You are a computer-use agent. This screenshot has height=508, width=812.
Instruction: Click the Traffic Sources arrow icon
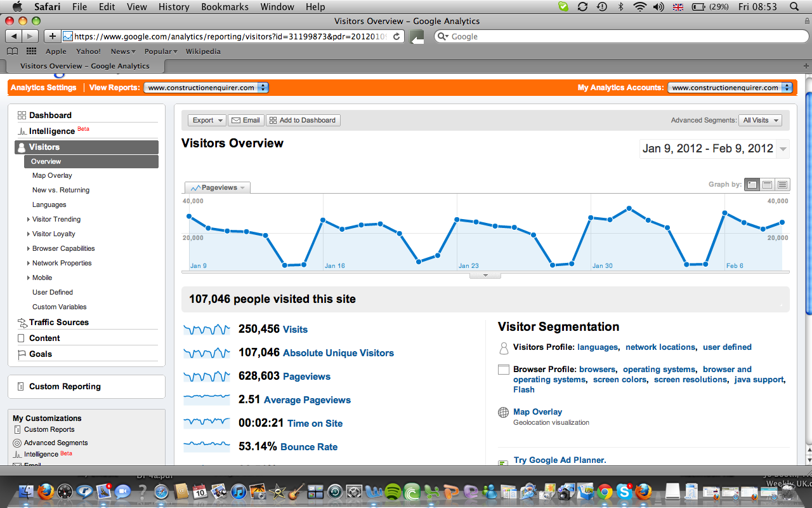coord(22,323)
